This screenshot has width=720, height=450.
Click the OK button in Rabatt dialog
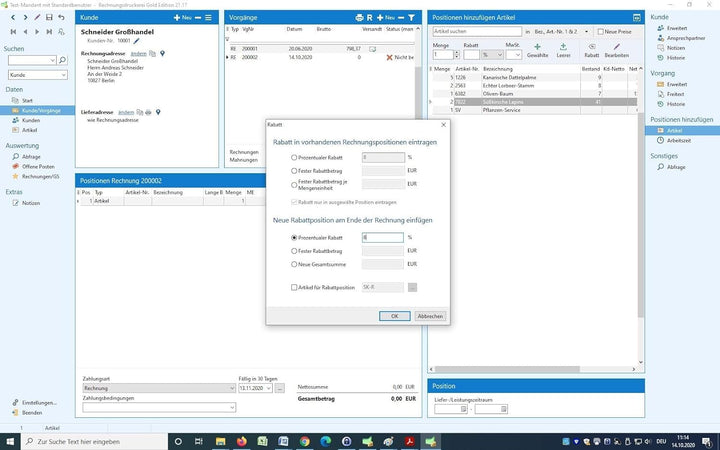[394, 315]
